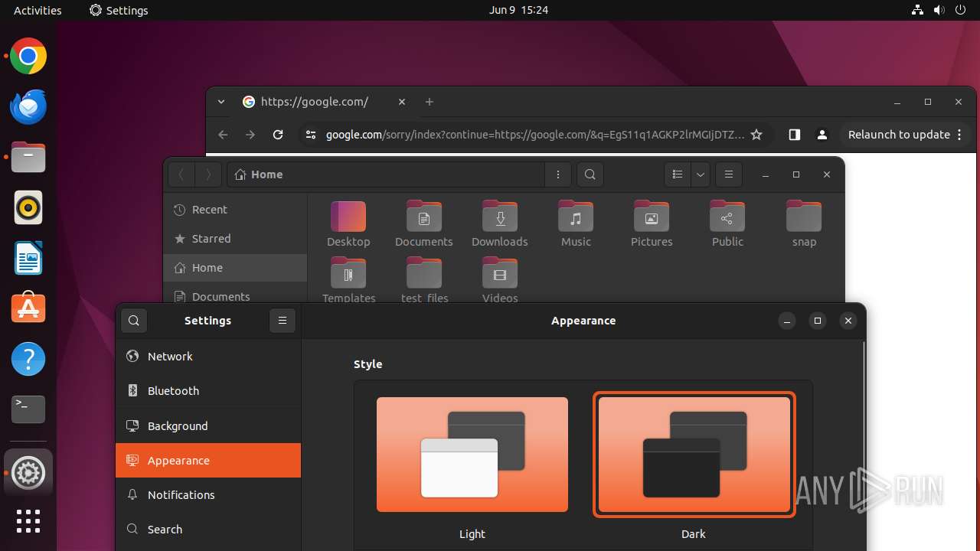
Task: Click the network status icon in top bar
Action: [x=917, y=10]
